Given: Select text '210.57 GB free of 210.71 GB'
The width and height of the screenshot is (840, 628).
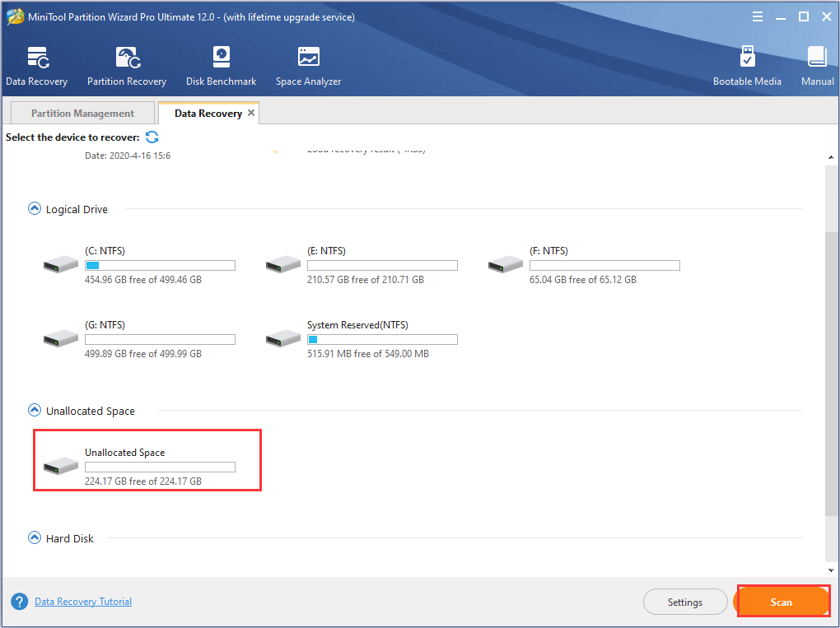Looking at the screenshot, I should (x=366, y=280).
